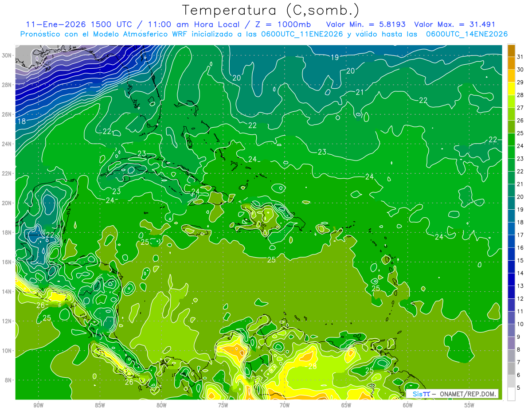Click the 70W longitude axis label
Screen dimensions: 532x411
point(285,405)
